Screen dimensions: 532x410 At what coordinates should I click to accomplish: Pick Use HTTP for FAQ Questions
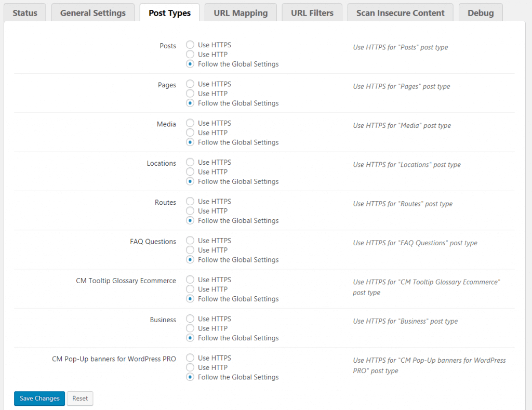click(x=190, y=250)
